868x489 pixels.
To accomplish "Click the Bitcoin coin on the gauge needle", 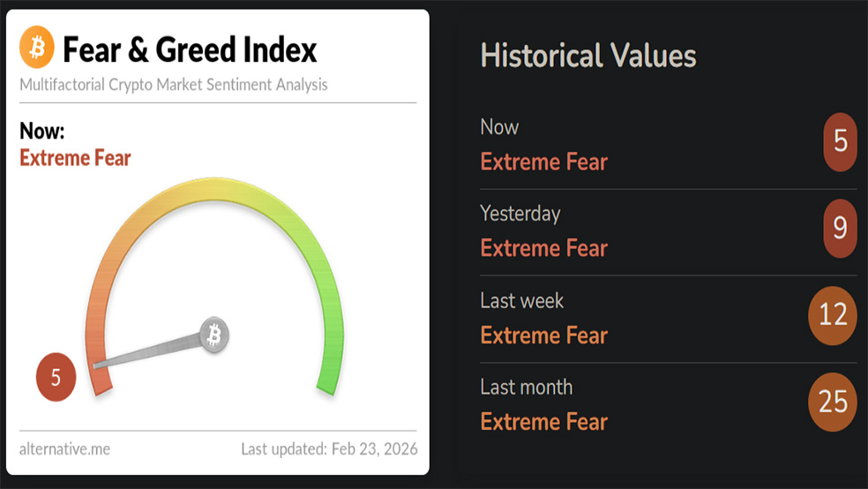I will (x=213, y=335).
